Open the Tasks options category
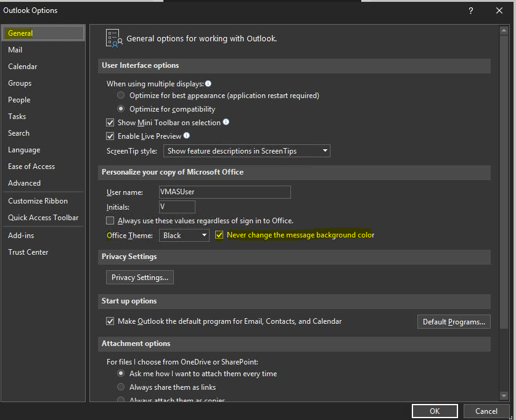Screen dimensions: 516x420 click(x=43, y=117)
